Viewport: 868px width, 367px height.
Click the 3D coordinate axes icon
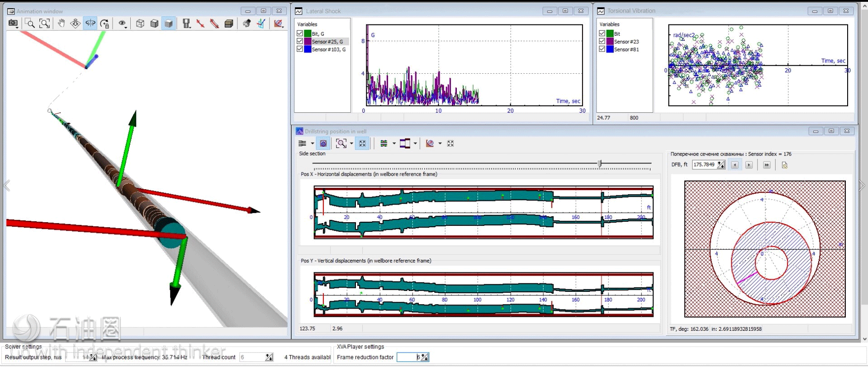tap(261, 24)
